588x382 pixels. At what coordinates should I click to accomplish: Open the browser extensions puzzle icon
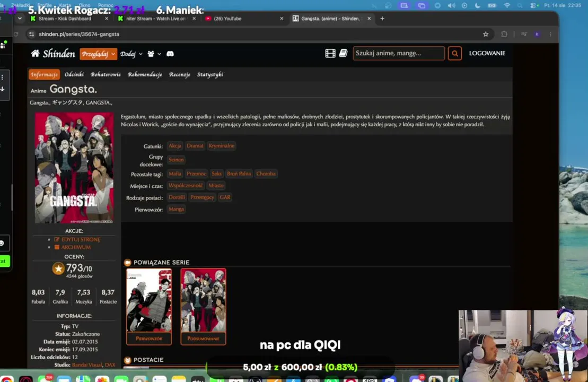tap(504, 34)
